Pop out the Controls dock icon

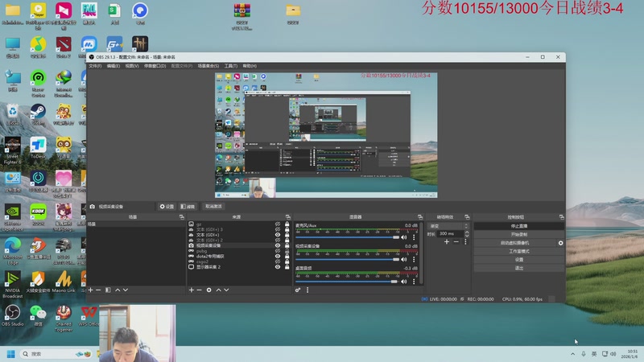(x=561, y=216)
